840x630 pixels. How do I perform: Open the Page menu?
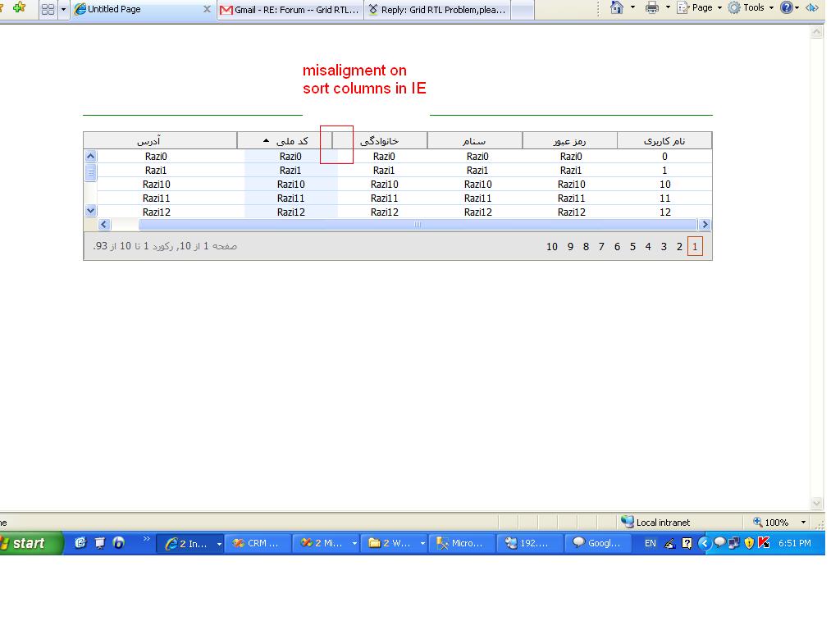(699, 7)
